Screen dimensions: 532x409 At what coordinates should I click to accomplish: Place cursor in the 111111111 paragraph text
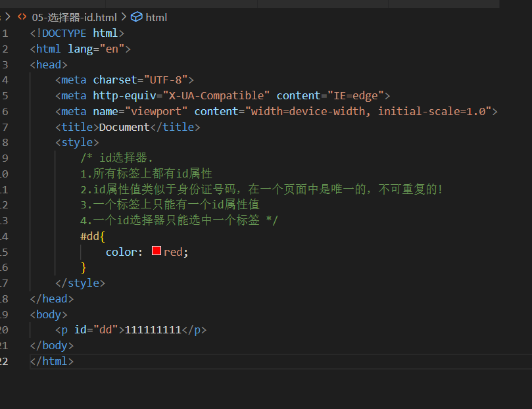(x=153, y=330)
